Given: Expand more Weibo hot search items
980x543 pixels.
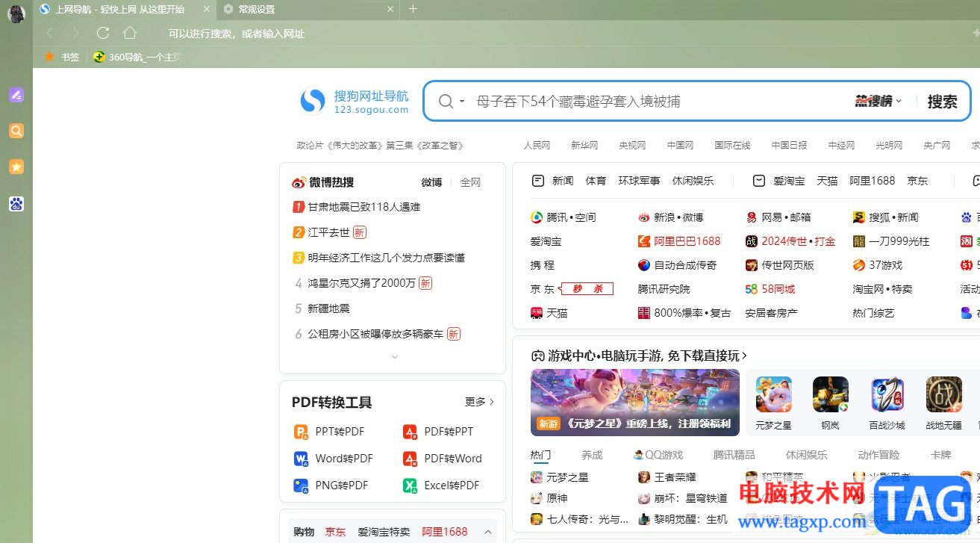Looking at the screenshot, I should click(x=395, y=357).
